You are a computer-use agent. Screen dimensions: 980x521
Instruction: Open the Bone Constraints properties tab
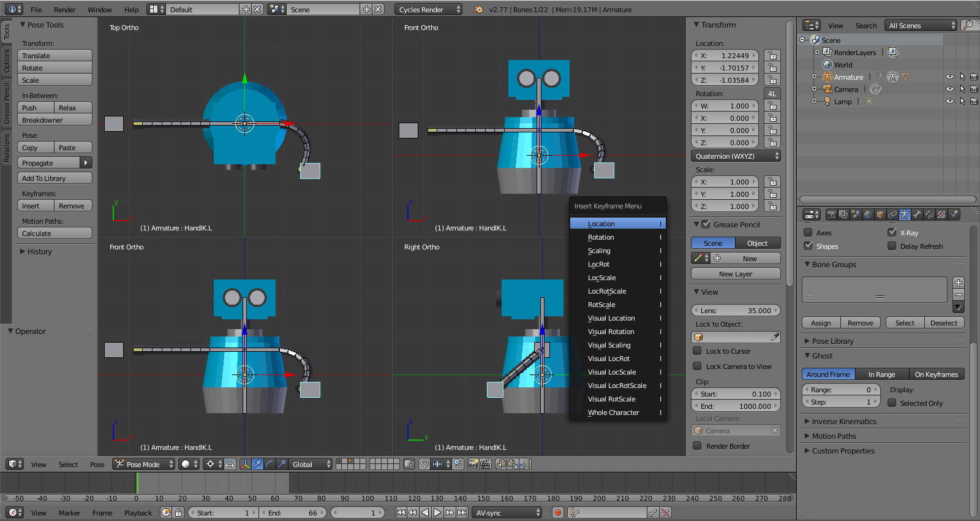(x=929, y=215)
